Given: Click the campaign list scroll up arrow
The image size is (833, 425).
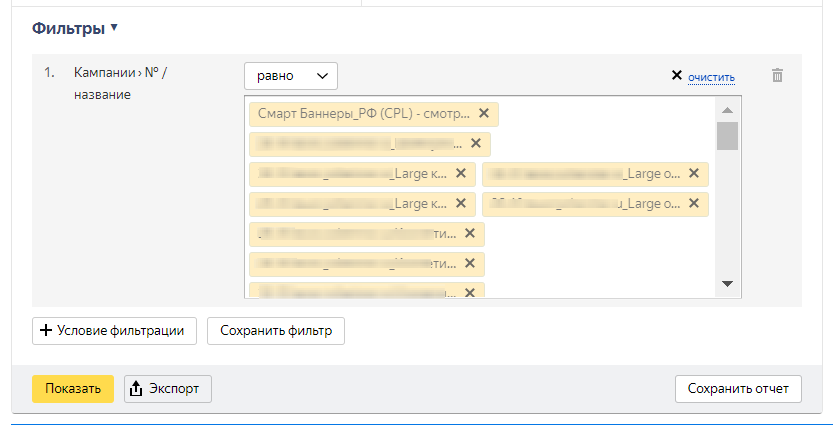Looking at the screenshot, I should 727,110.
